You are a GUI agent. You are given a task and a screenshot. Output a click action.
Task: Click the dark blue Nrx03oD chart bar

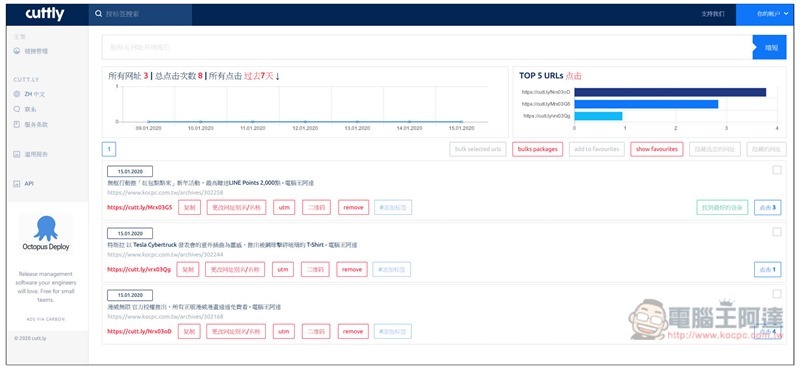670,92
